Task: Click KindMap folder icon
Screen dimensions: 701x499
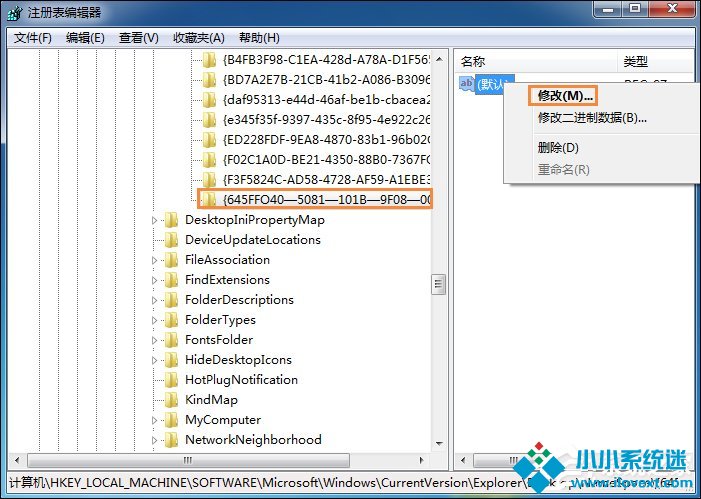Action: pyautogui.click(x=171, y=400)
